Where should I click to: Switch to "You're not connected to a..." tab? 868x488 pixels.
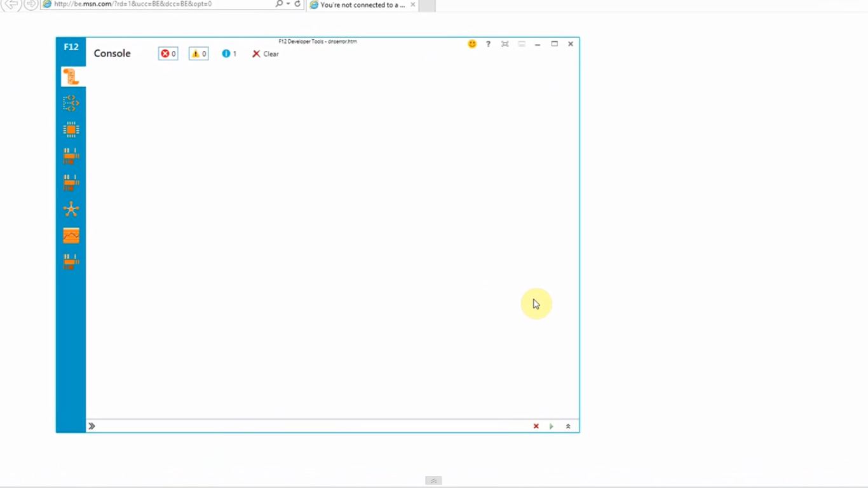coord(359,5)
